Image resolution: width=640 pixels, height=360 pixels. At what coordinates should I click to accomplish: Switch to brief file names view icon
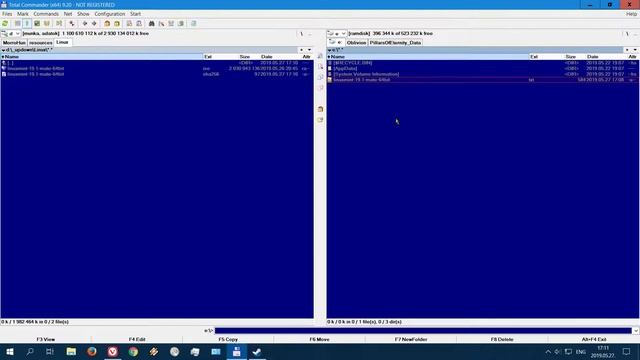coord(18,24)
